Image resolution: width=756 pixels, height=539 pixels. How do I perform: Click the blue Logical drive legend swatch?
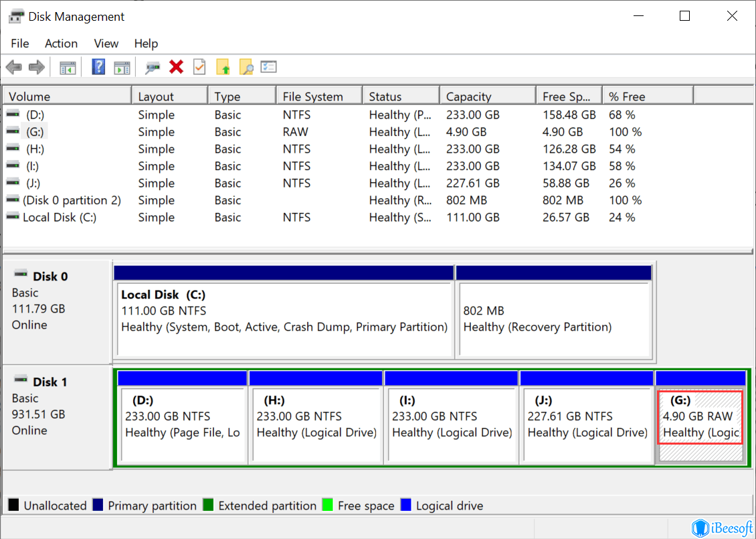(x=406, y=506)
